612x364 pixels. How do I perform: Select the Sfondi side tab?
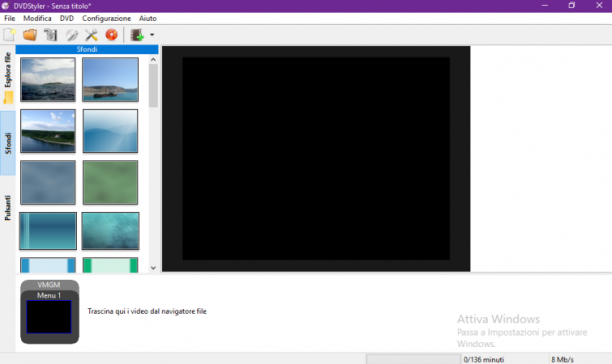click(8, 143)
